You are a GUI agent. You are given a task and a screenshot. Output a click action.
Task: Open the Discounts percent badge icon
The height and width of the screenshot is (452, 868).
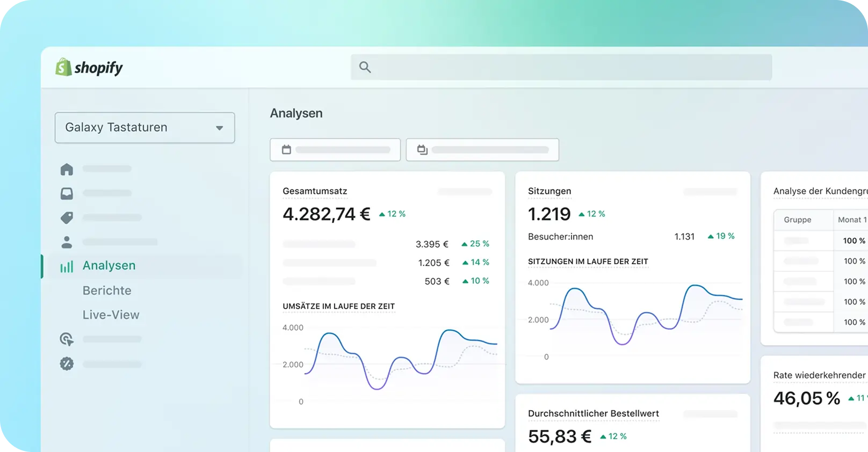tap(67, 364)
